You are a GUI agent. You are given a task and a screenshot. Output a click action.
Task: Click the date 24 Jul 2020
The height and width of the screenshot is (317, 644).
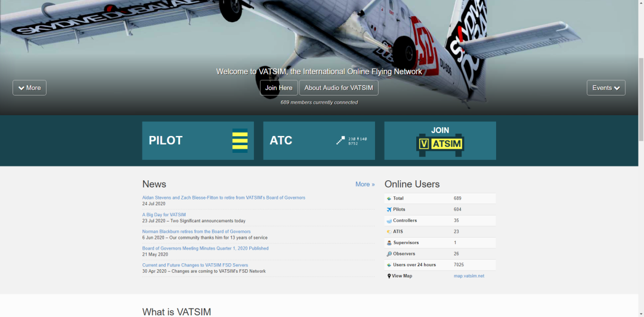click(154, 204)
